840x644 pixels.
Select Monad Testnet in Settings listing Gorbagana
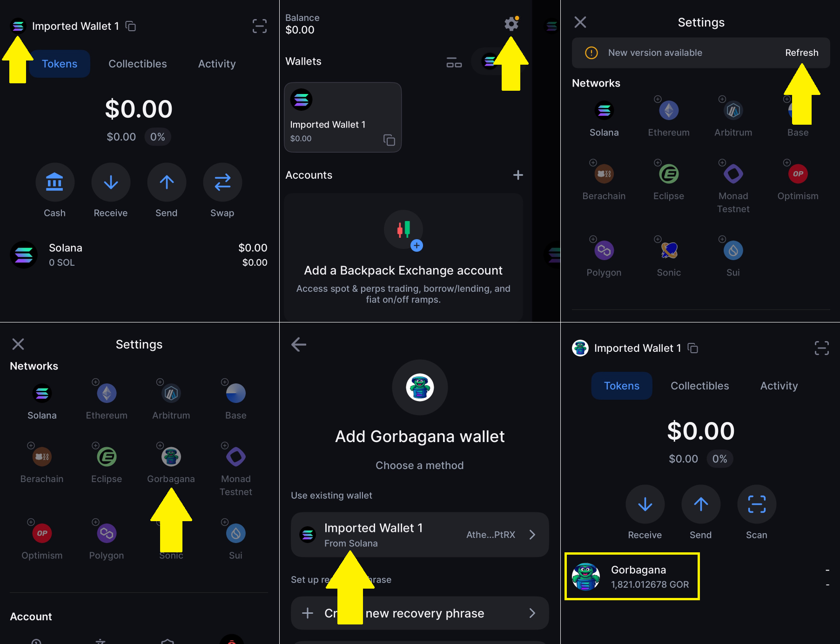(236, 457)
